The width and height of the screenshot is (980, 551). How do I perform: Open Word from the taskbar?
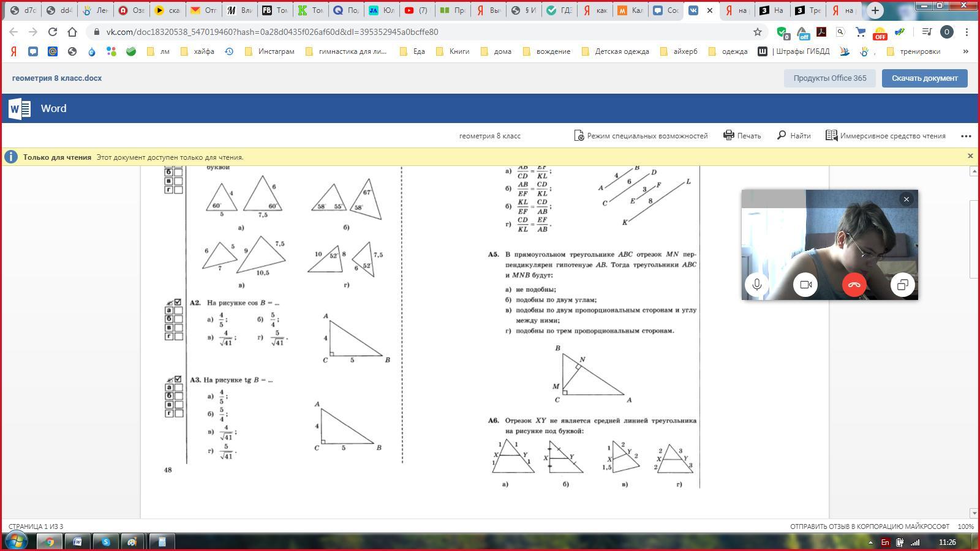[78, 541]
